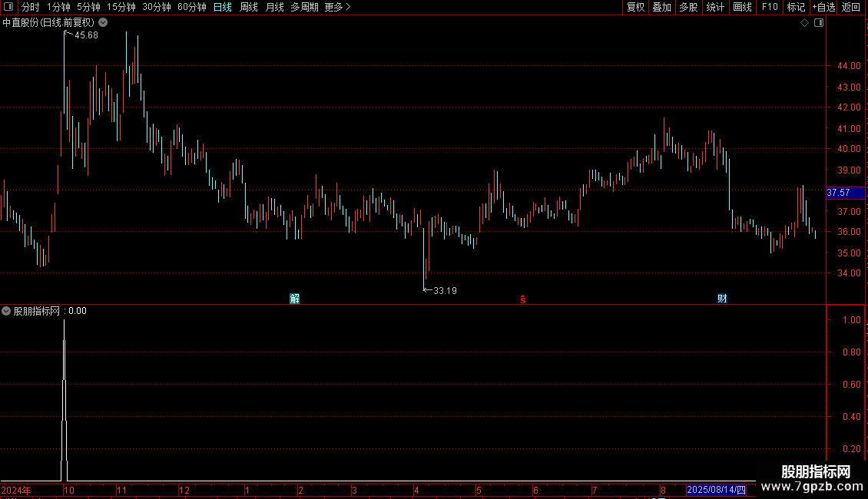Open dropdown next to 中直股份 title
This screenshot has width=868, height=499.
point(103,23)
